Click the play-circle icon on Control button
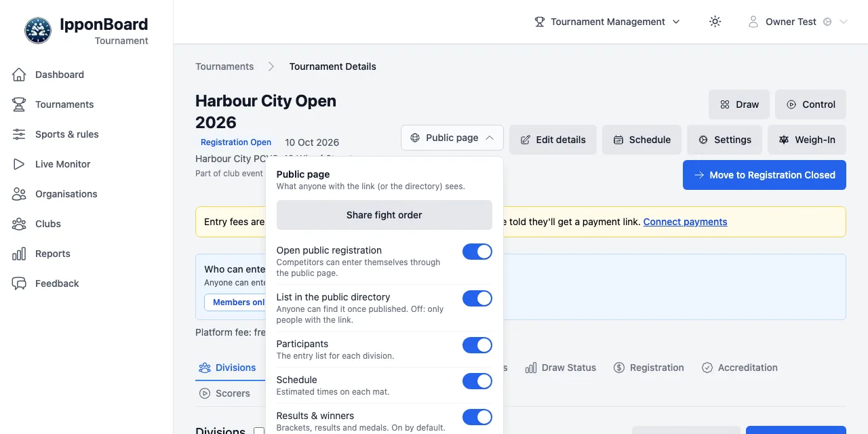The height and width of the screenshot is (434, 868). tap(791, 104)
